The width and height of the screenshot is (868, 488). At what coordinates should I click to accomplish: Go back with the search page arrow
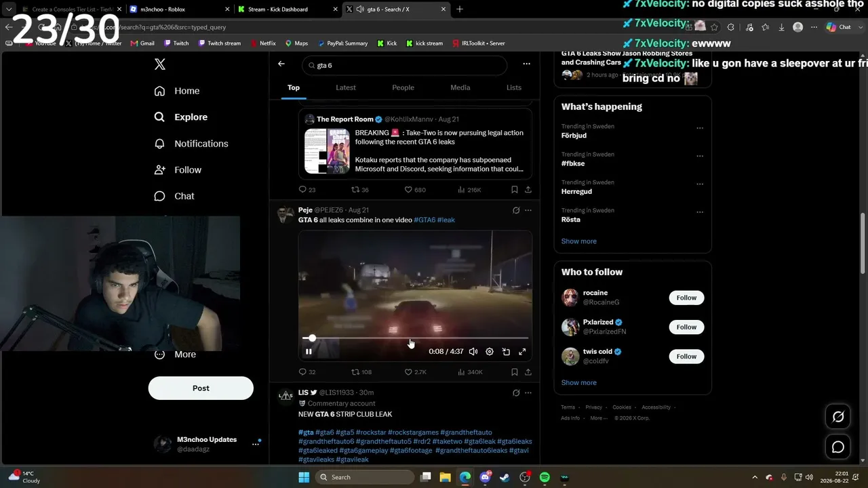point(281,64)
